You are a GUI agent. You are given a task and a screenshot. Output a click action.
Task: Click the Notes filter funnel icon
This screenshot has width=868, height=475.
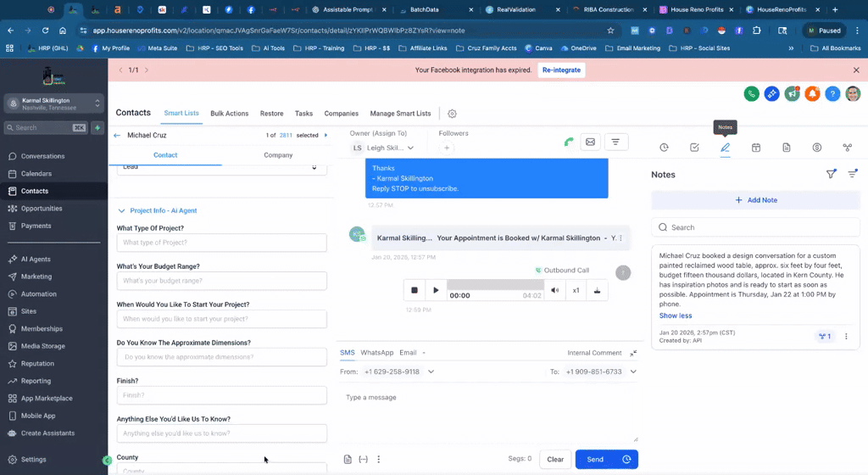click(x=831, y=174)
